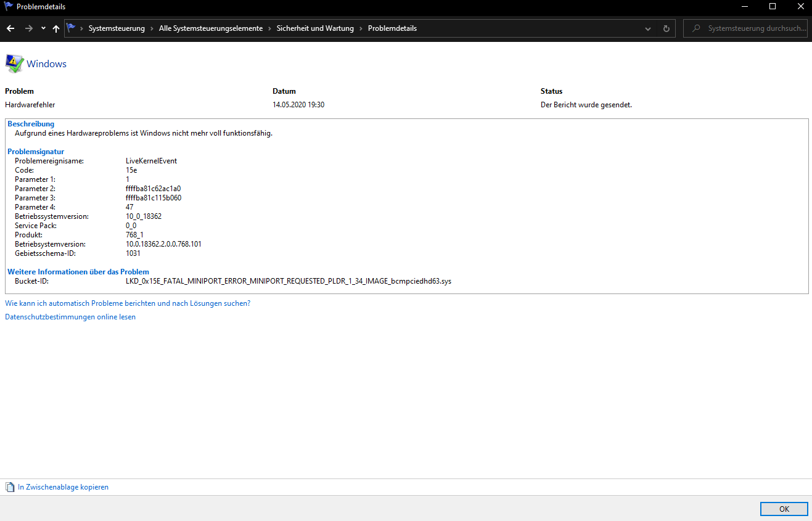Open Alle Systemsteuerungselemente breadcrumb
The image size is (812, 521).
(210, 28)
